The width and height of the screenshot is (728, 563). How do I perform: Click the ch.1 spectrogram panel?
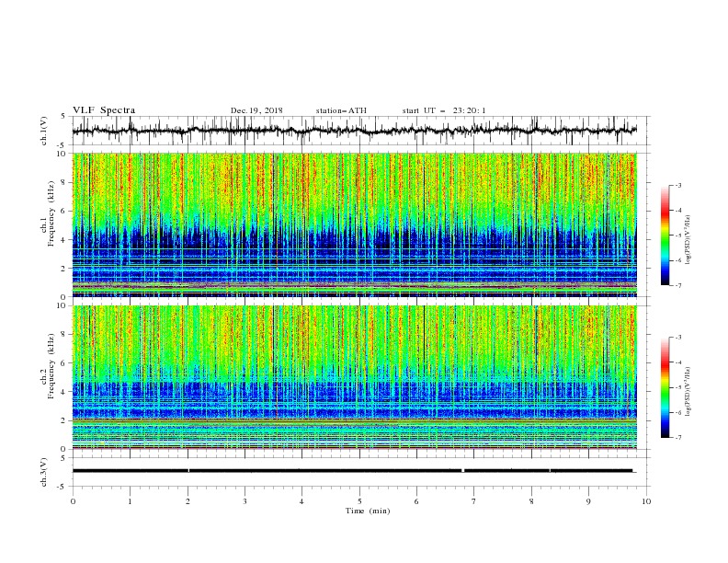click(x=355, y=224)
